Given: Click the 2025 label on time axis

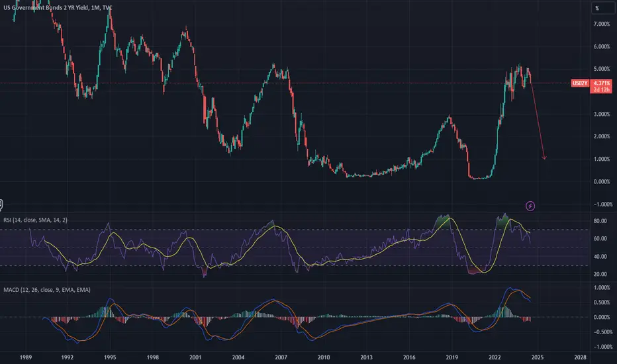Looking at the screenshot, I should (537, 357).
